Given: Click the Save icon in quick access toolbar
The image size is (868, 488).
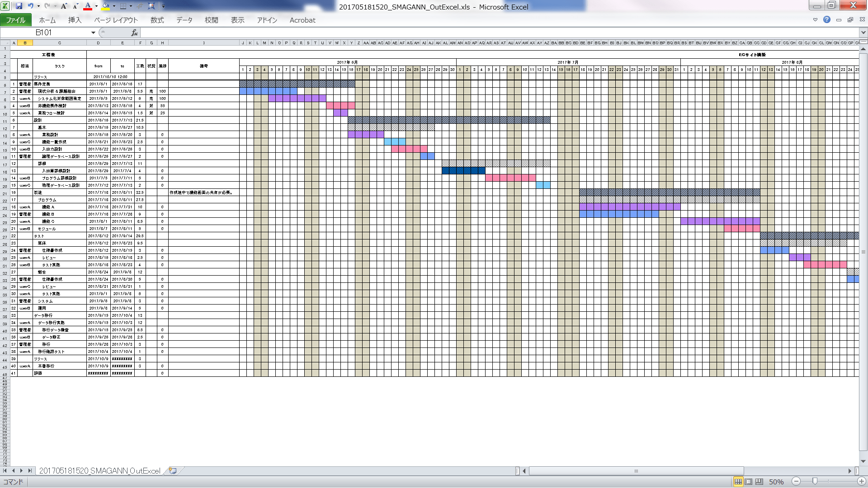Looking at the screenshot, I should click(19, 6).
